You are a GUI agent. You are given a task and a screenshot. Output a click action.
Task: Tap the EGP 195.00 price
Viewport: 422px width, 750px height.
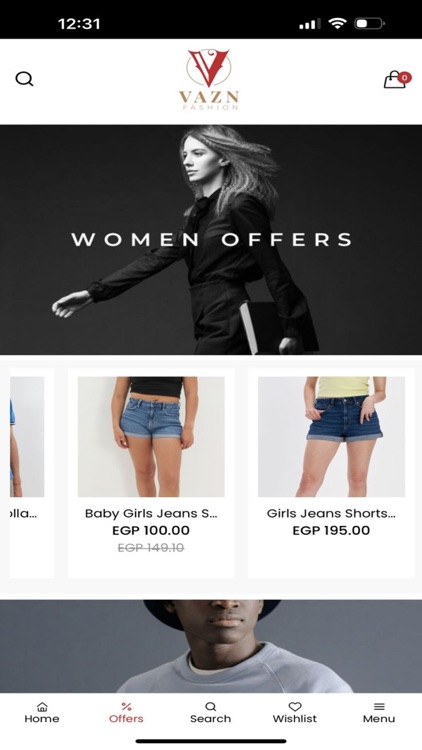click(x=331, y=530)
